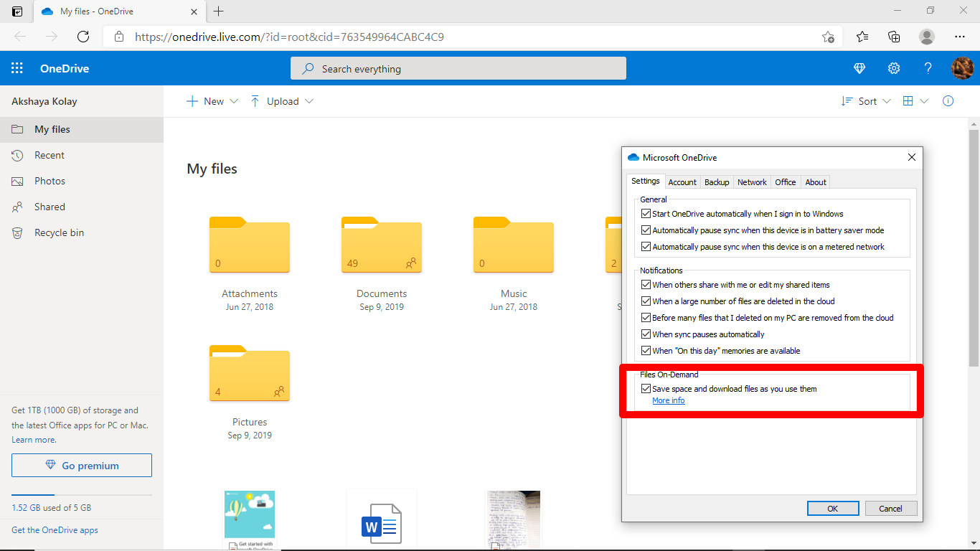Click the browser profile avatar icon
Image resolution: width=980 pixels, height=551 pixels.
click(x=927, y=37)
